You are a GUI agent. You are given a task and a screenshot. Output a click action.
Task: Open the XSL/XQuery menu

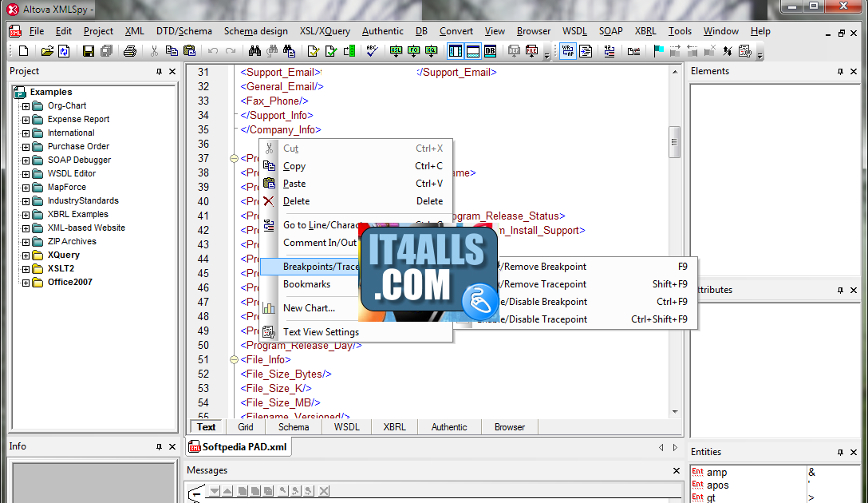[325, 31]
